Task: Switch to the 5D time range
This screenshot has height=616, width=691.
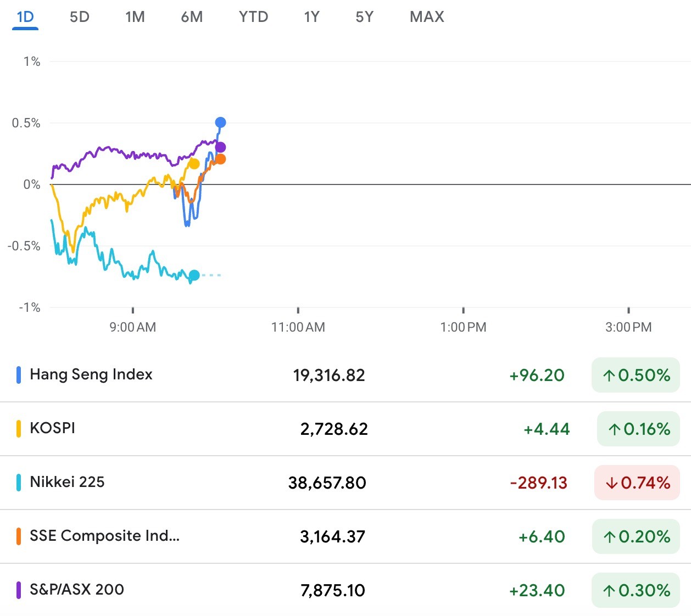Action: click(80, 17)
